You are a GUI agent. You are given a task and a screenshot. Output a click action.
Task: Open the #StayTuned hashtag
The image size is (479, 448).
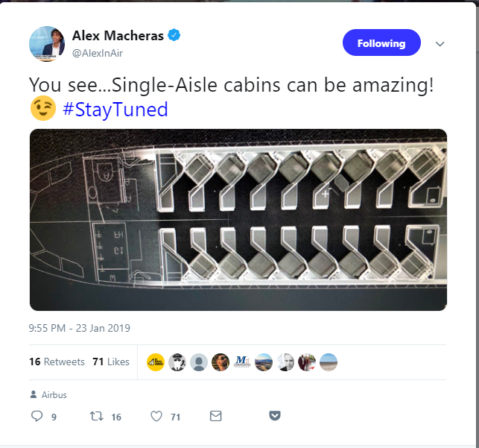115,110
